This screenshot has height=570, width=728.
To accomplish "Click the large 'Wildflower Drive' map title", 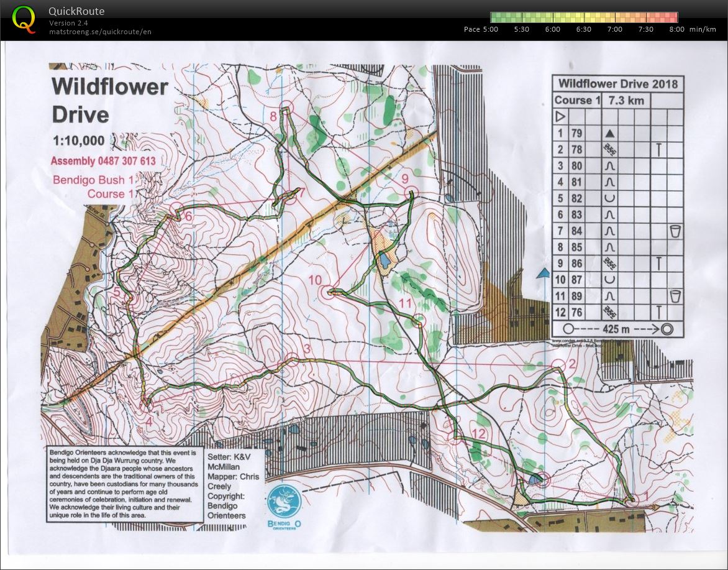I will [x=110, y=100].
